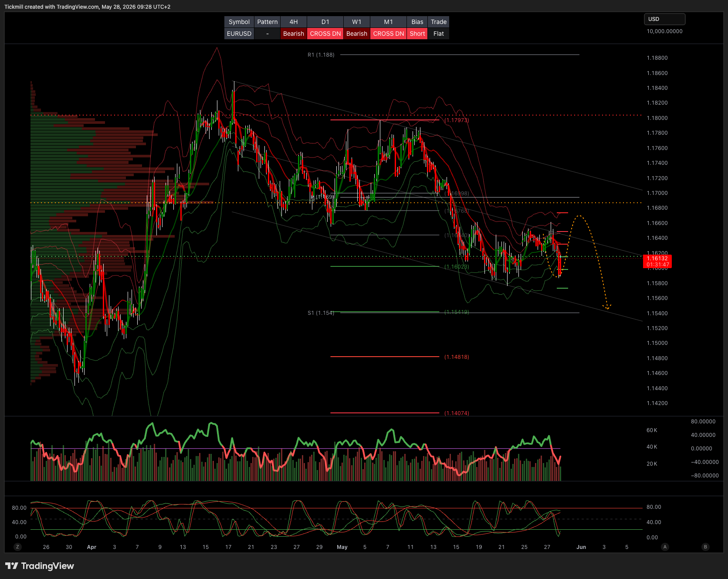
Task: Click the 1.14200 price axis tick
Action: (x=657, y=403)
